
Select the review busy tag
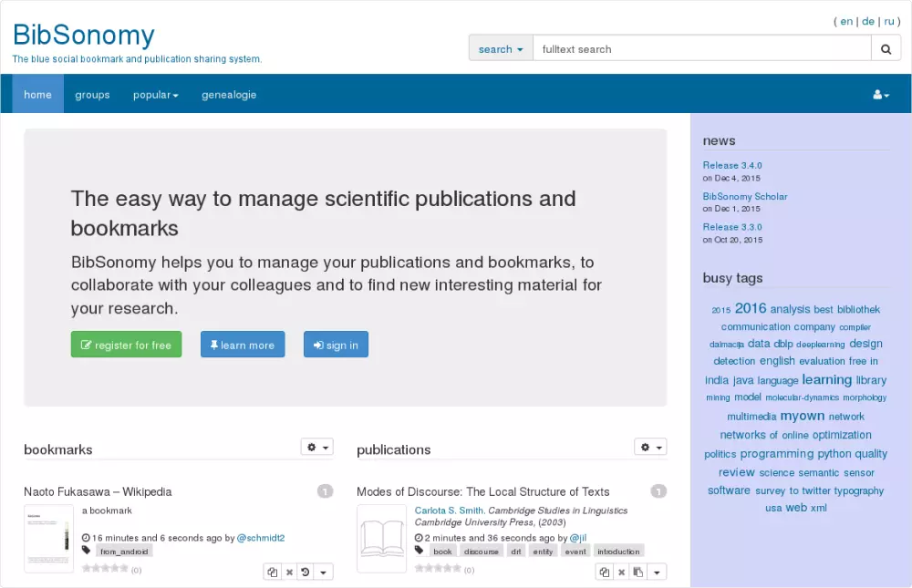point(736,472)
